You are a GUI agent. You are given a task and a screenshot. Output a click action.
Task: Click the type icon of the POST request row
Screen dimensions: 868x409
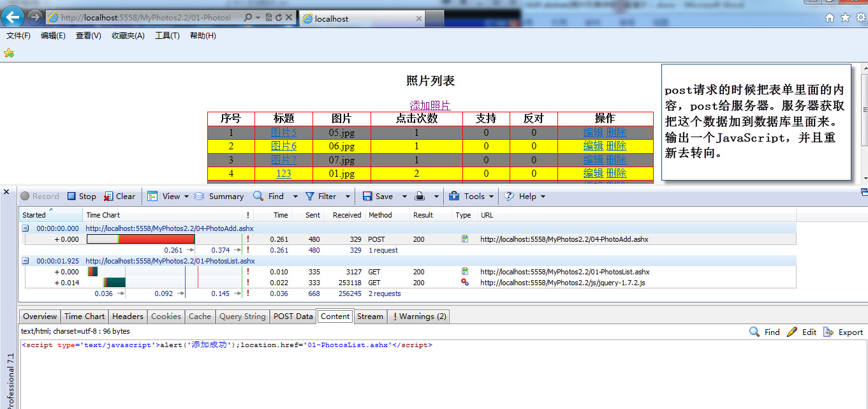tap(465, 239)
